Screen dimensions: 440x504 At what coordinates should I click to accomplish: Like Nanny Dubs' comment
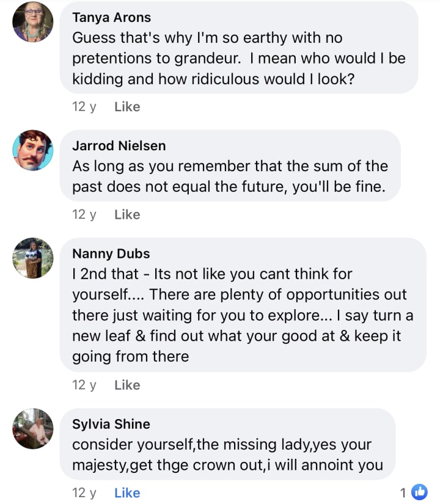[x=127, y=385]
